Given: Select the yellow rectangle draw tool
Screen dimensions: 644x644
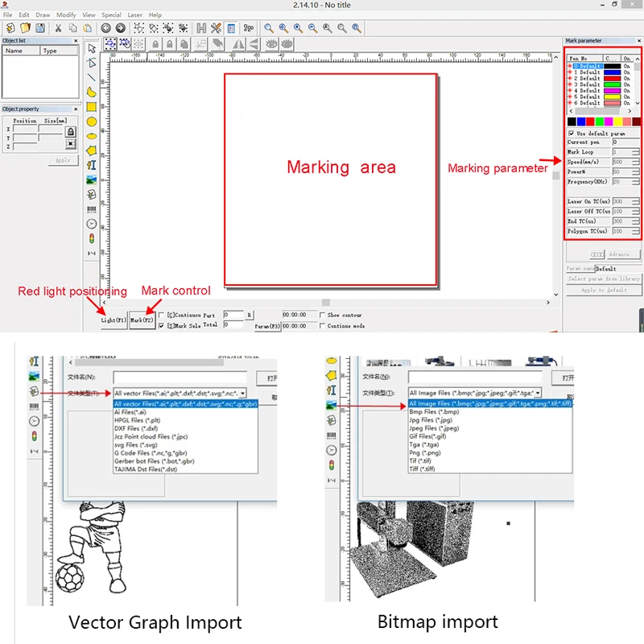Looking at the screenshot, I should point(92,107).
